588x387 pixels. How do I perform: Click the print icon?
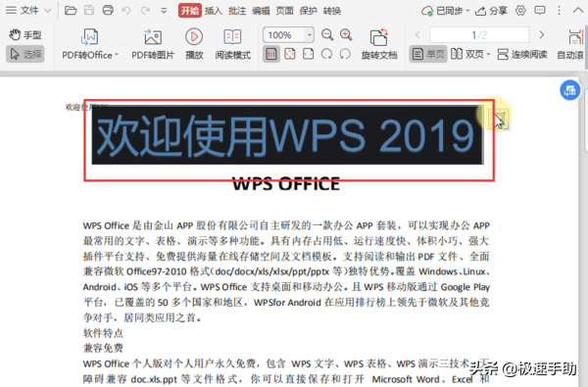tap(108, 11)
